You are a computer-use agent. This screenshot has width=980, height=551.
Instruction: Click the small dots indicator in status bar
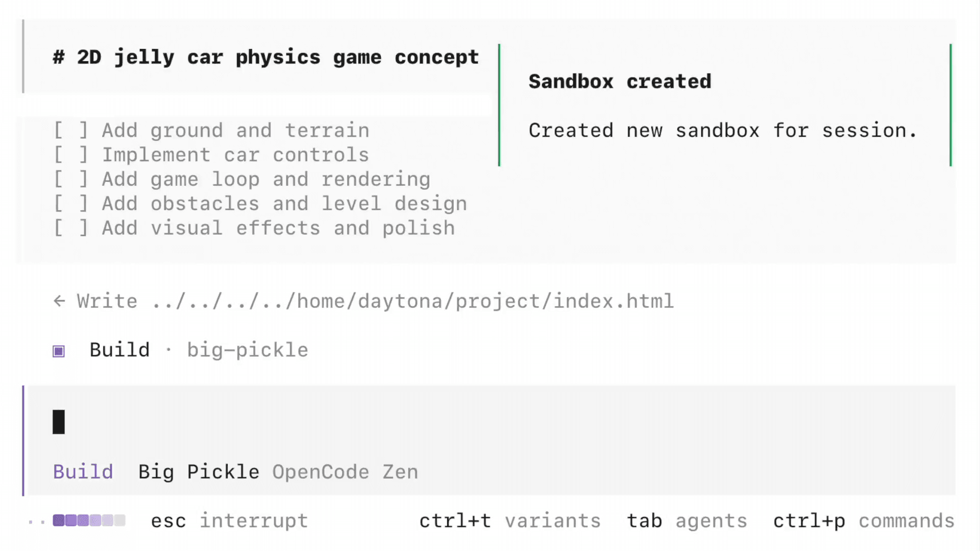pos(36,521)
